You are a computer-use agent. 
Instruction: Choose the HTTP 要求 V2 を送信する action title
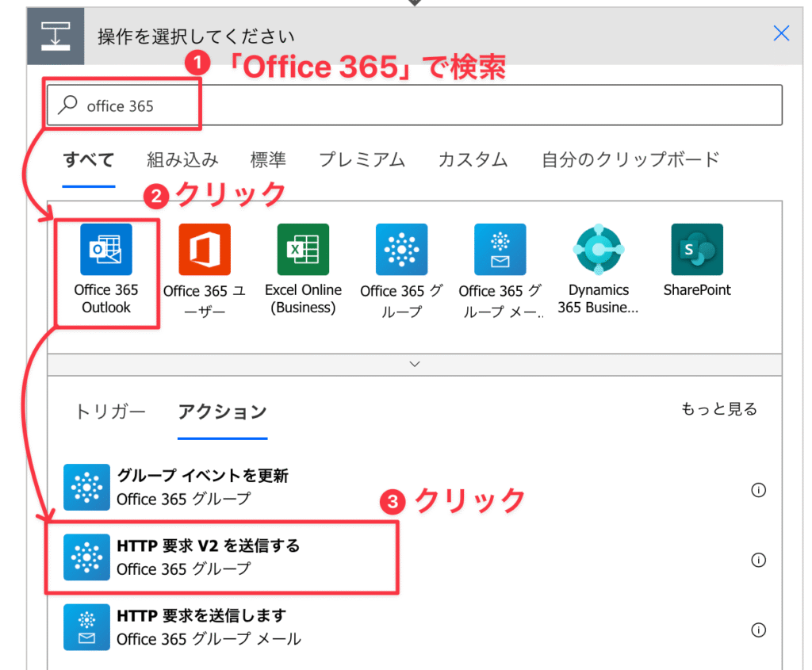[x=209, y=546]
